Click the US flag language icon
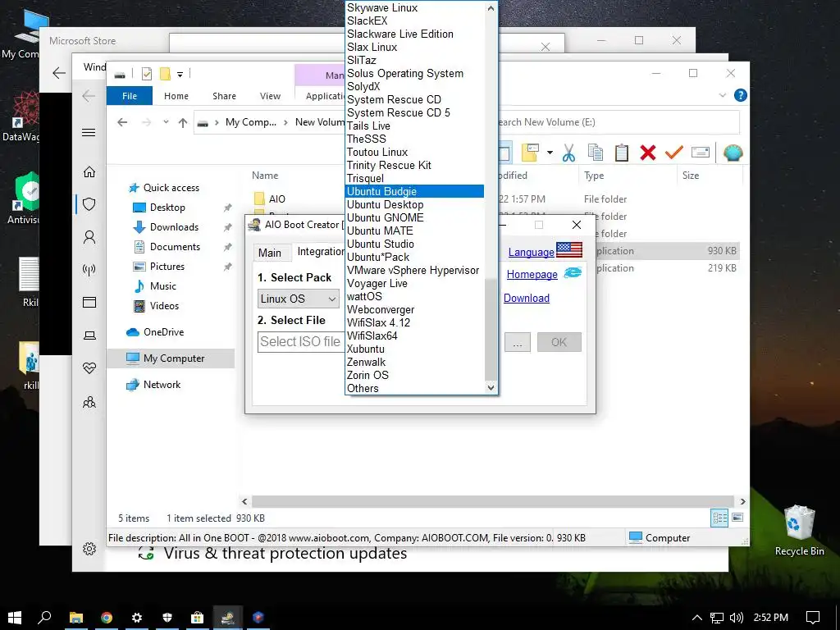 [x=569, y=250]
